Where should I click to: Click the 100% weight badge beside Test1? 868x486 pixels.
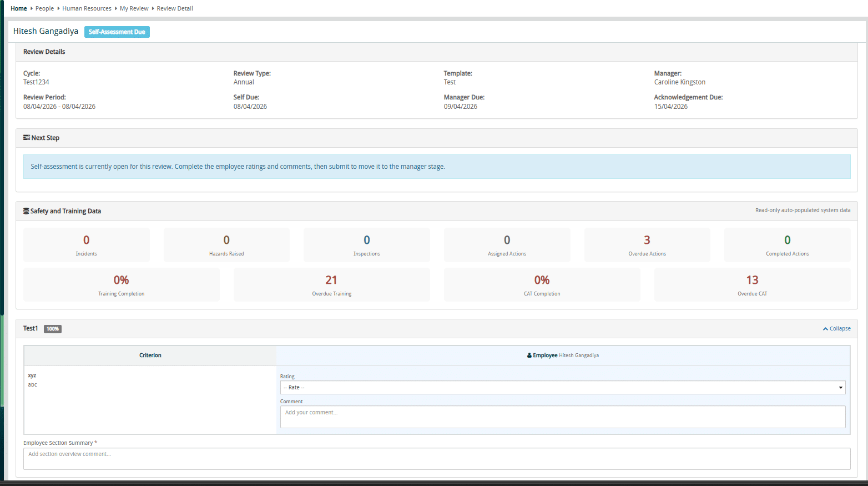(x=53, y=329)
